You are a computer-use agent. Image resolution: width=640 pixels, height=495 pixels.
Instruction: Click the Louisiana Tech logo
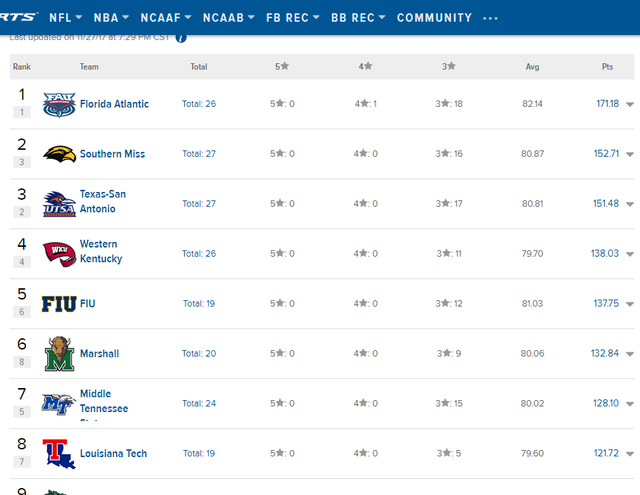59,454
